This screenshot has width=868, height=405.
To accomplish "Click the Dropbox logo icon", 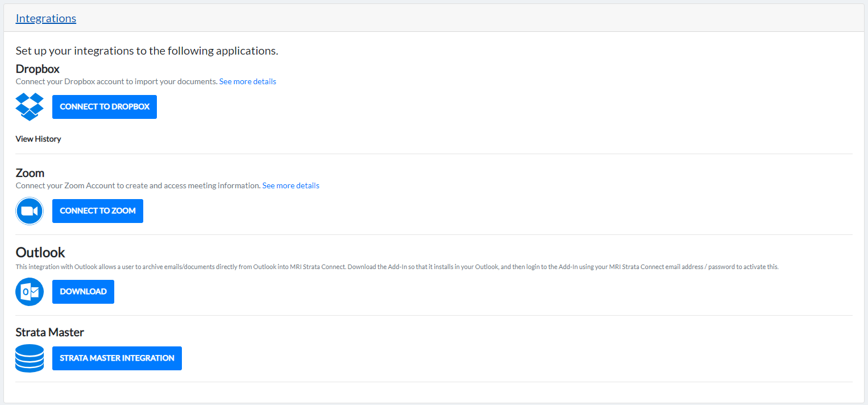I will [30, 106].
